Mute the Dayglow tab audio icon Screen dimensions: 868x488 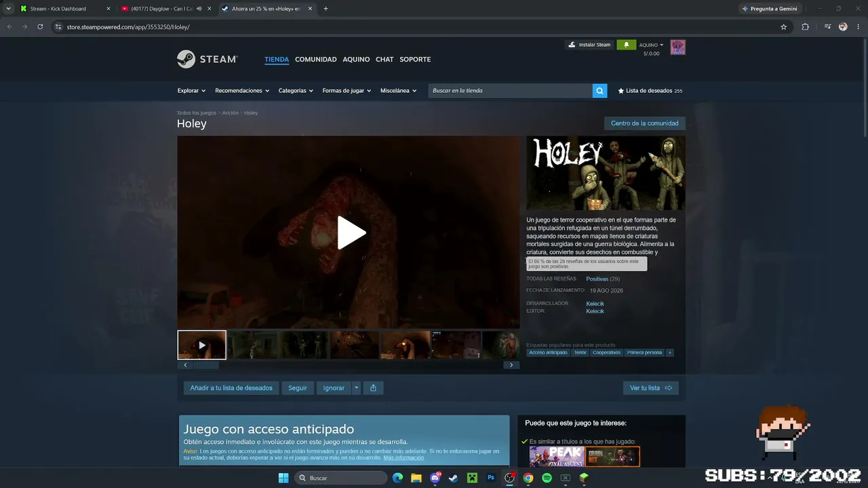(199, 9)
